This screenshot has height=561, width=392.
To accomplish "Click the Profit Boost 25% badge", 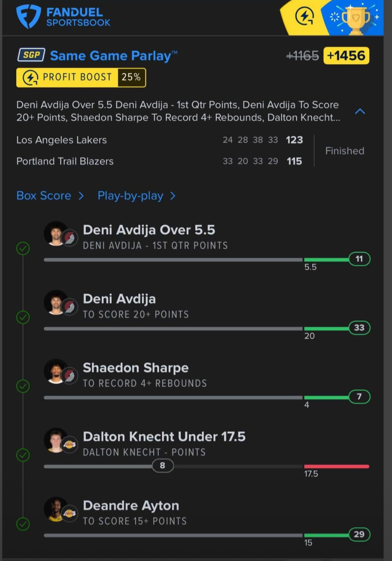I will pyautogui.click(x=81, y=78).
